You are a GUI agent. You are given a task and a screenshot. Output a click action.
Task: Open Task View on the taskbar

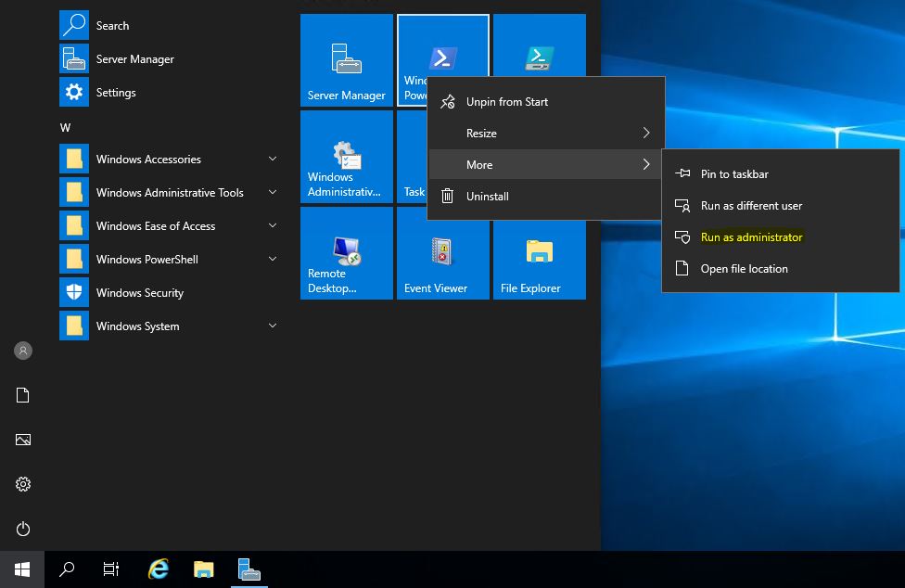pos(111,569)
